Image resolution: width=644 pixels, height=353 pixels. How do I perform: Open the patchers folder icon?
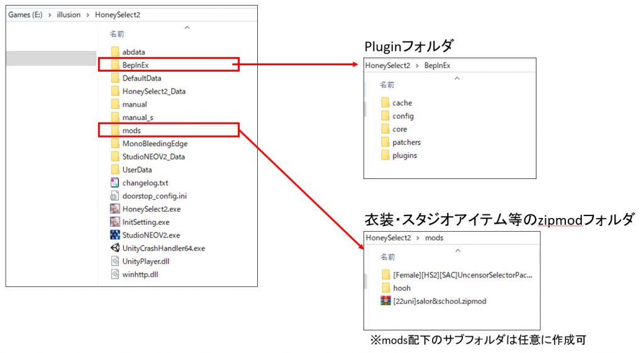pos(385,142)
